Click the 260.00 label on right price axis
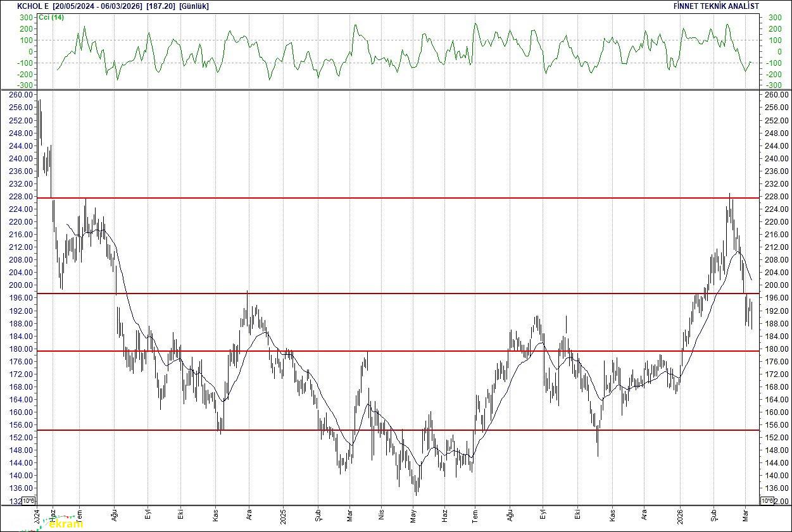The width and height of the screenshot is (792, 532). pos(776,95)
